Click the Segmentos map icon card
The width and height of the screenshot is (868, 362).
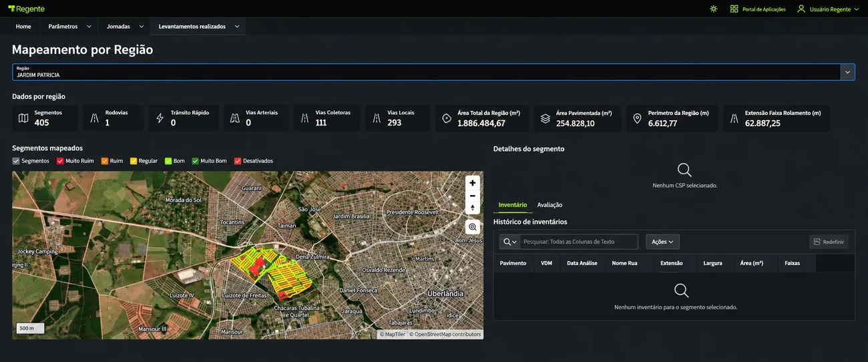[x=23, y=118]
